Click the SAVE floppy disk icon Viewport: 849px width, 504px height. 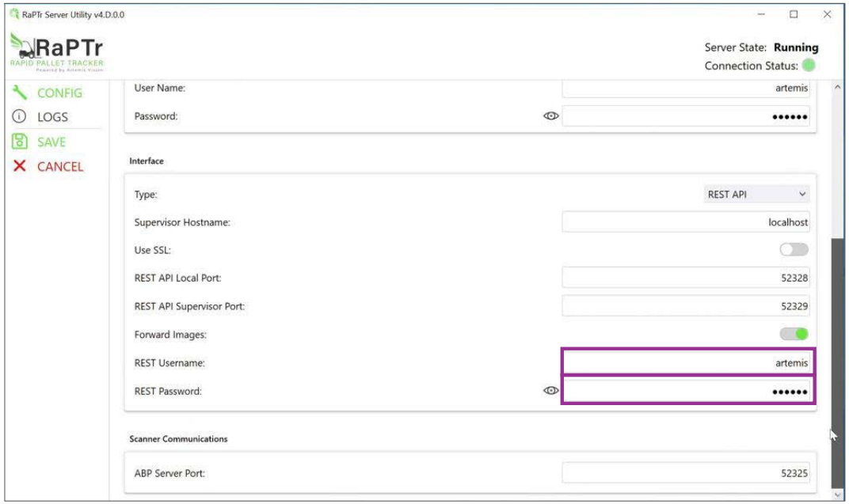pos(19,142)
